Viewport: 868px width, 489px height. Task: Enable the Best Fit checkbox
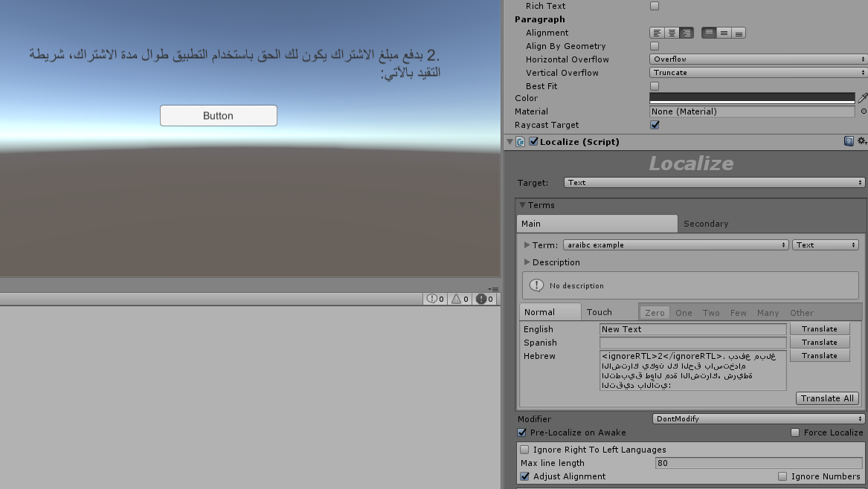[655, 86]
